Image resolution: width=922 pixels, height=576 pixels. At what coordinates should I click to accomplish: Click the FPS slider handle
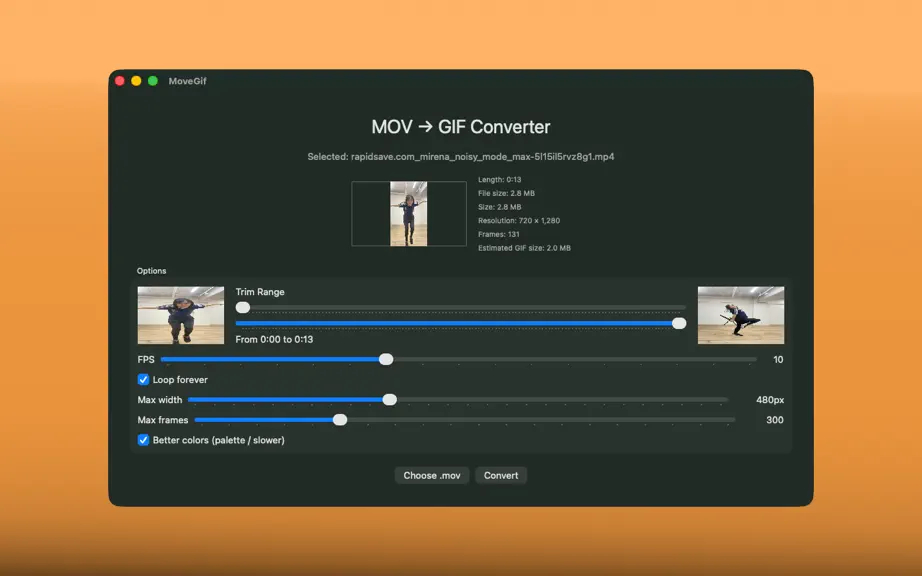coord(386,359)
